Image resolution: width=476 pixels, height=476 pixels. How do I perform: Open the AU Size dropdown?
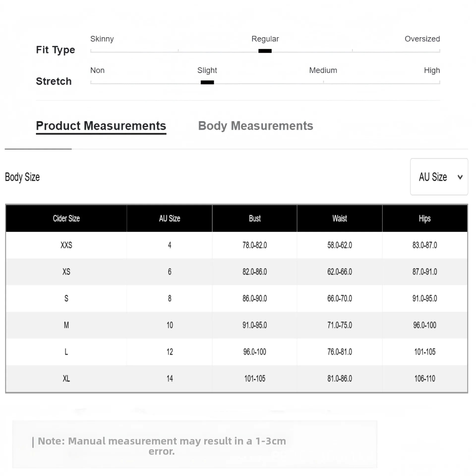point(439,177)
